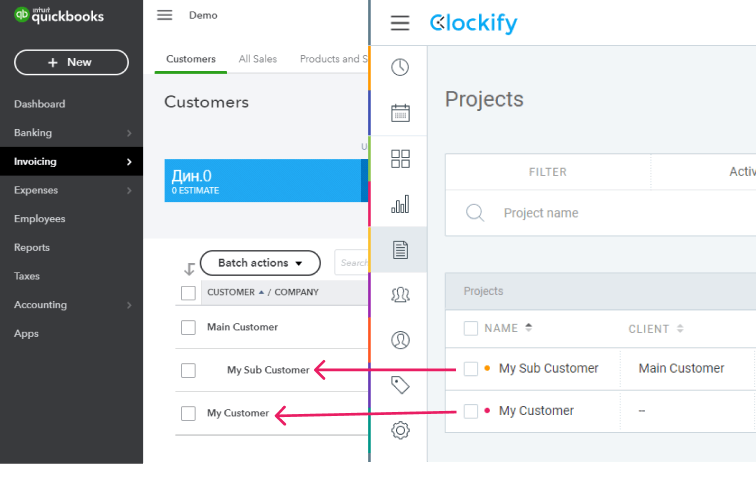Select all customers with header checkbox

pyautogui.click(x=188, y=293)
